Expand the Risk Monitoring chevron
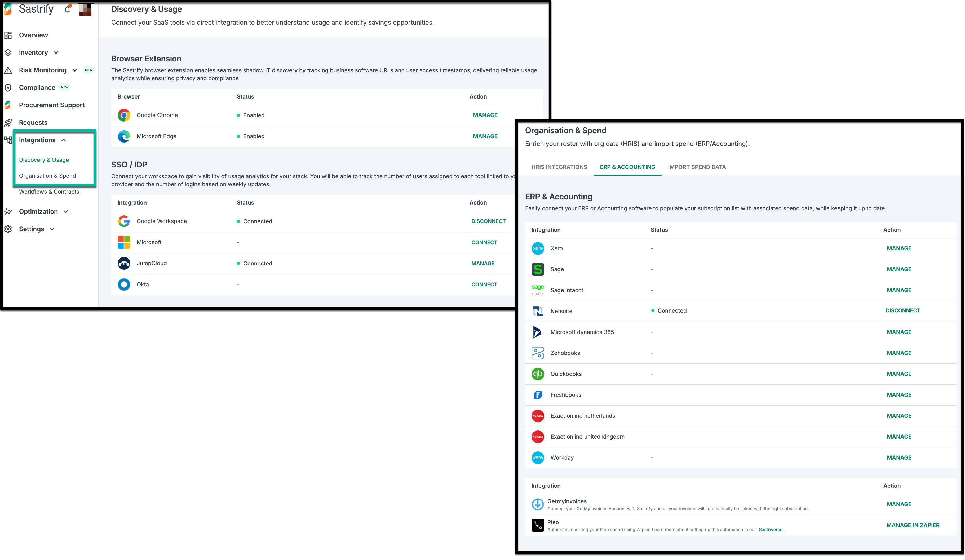Viewport: 965px width, 560px height. coord(75,70)
